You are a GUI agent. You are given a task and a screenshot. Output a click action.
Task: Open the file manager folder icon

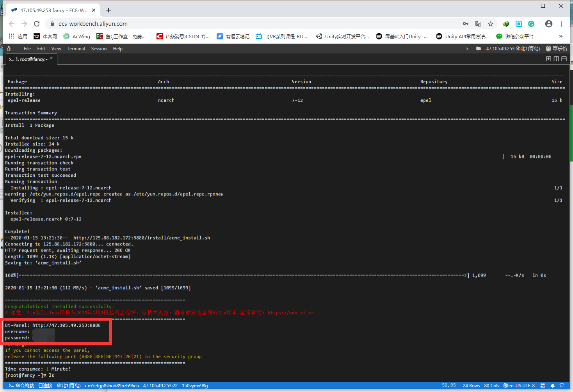(x=479, y=49)
